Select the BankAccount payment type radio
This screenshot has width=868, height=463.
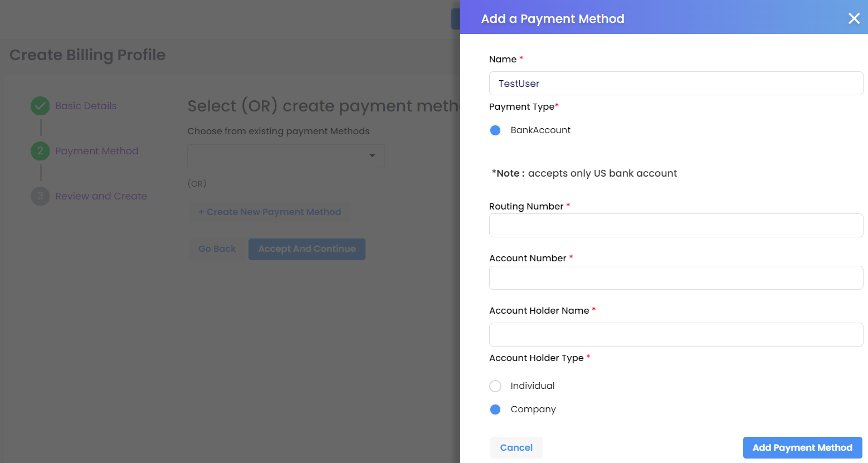coord(495,130)
